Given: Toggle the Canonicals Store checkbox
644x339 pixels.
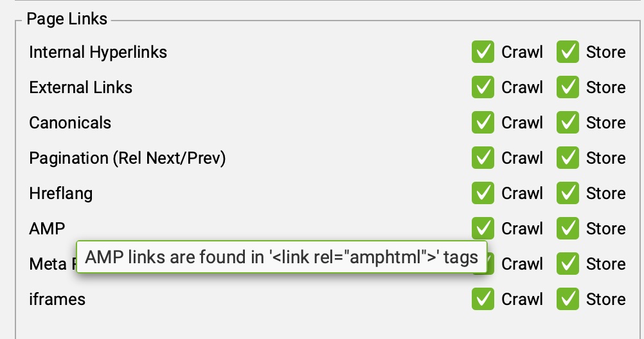Looking at the screenshot, I should click(568, 123).
